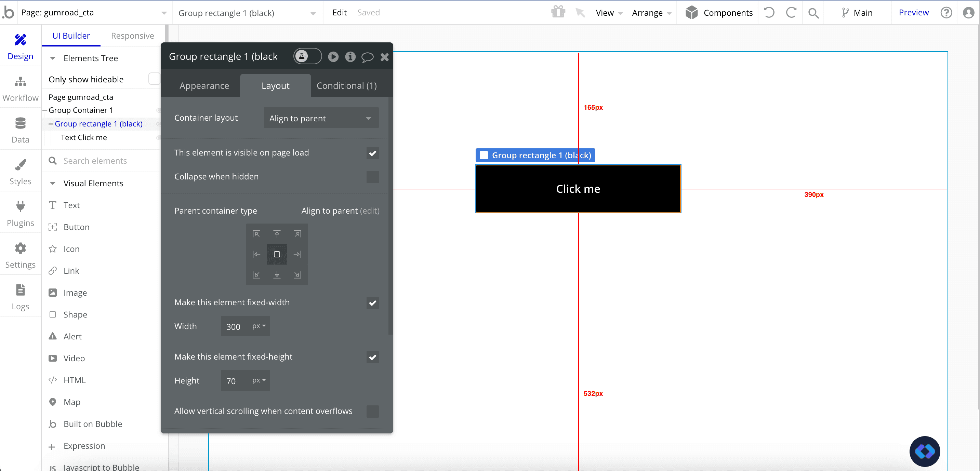Open the Workflow tab icon in sidebar
The image size is (980, 471).
20,82
